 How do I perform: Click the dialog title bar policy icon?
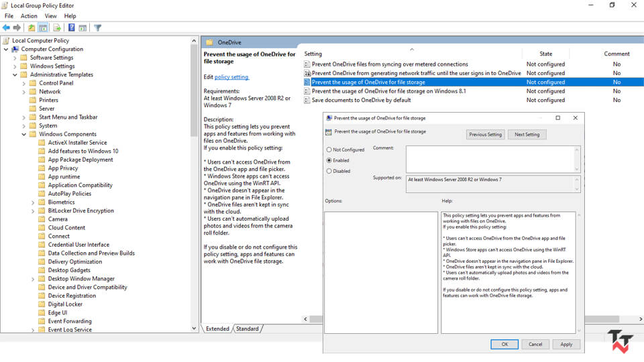(x=329, y=118)
